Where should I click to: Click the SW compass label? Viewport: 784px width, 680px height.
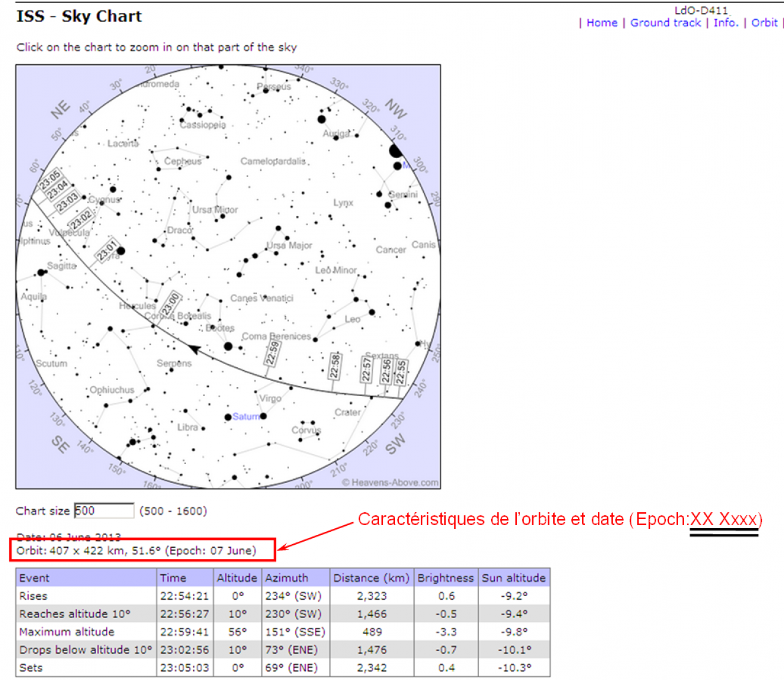click(x=396, y=444)
